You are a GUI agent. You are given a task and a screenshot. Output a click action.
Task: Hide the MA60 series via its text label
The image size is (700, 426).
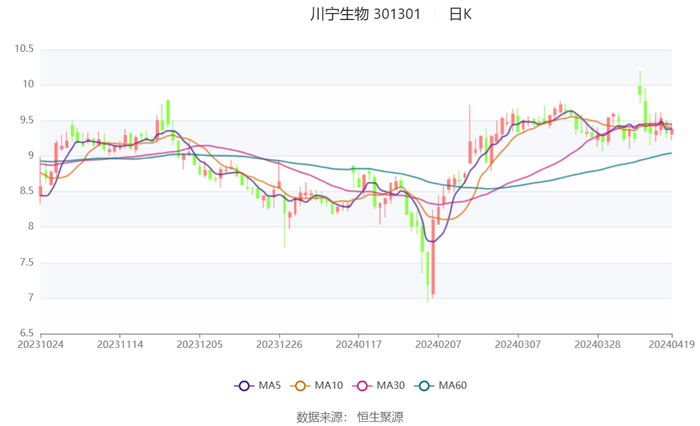coord(454,386)
